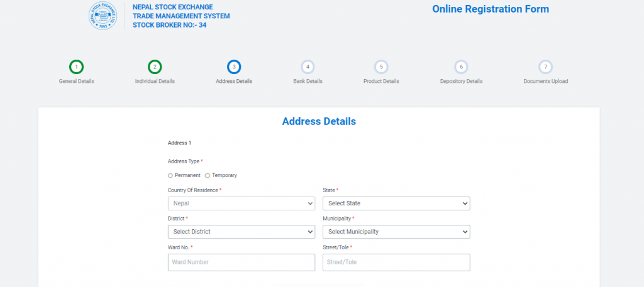
Task: Select step 3 Address Details circle
Action: (234, 67)
